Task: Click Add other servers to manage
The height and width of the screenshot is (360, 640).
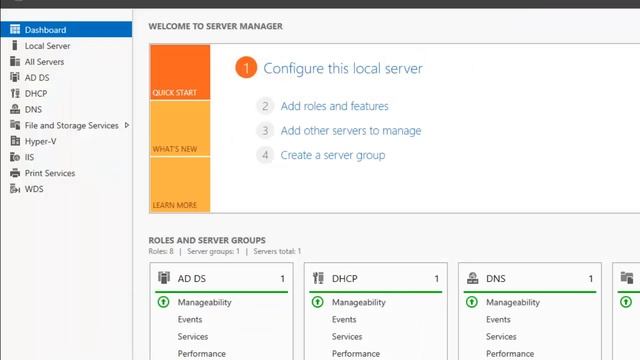Action: (x=351, y=131)
